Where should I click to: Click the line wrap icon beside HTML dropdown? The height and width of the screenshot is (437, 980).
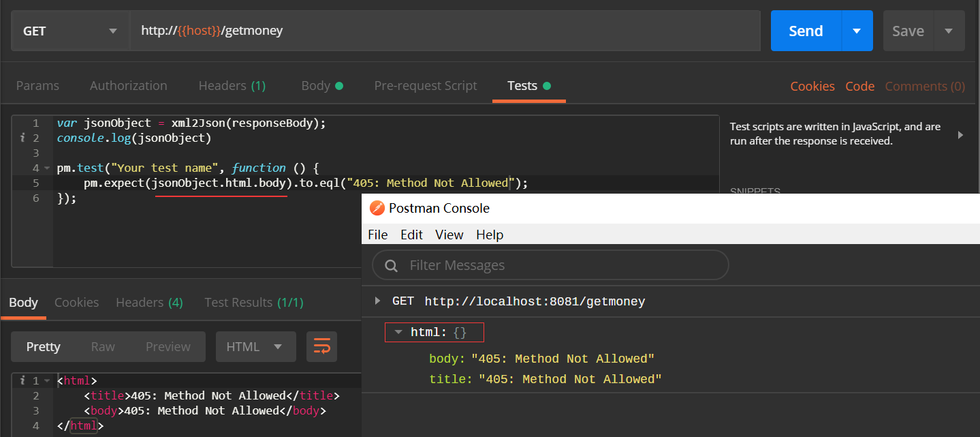[321, 346]
